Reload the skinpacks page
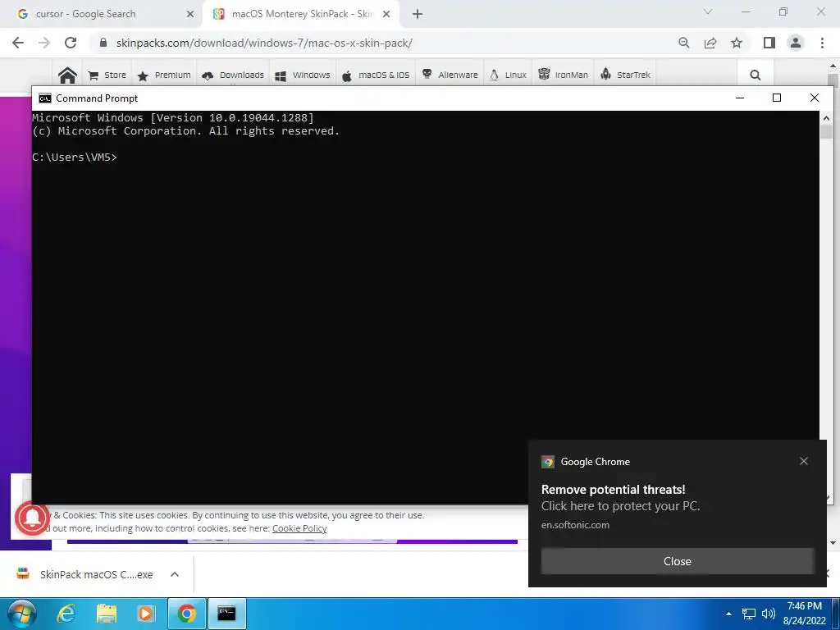 coord(71,43)
